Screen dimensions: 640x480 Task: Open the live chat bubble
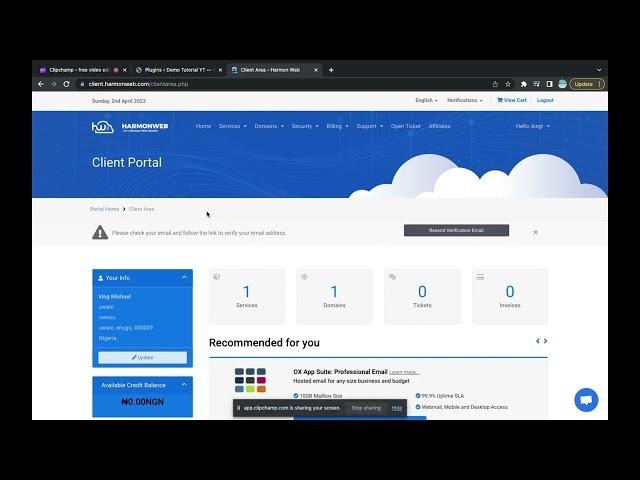click(x=586, y=400)
